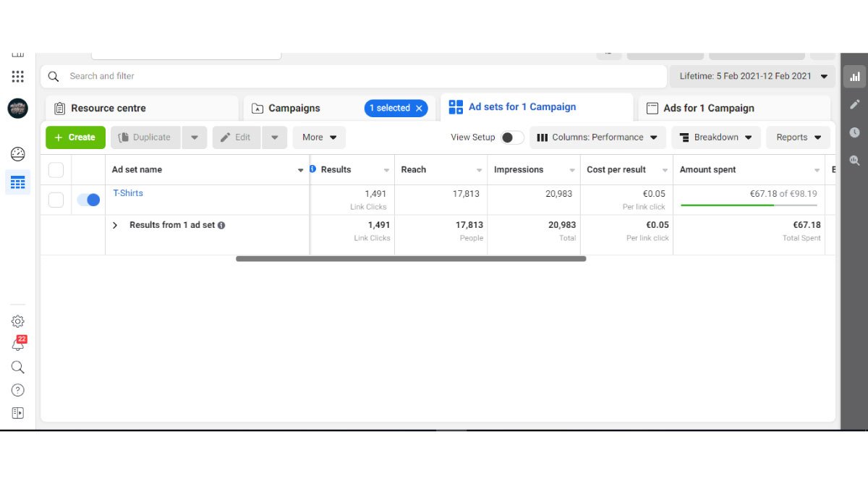Switch to the Ads for 1 Campaign tab
868x484 pixels.
pyautogui.click(x=708, y=109)
